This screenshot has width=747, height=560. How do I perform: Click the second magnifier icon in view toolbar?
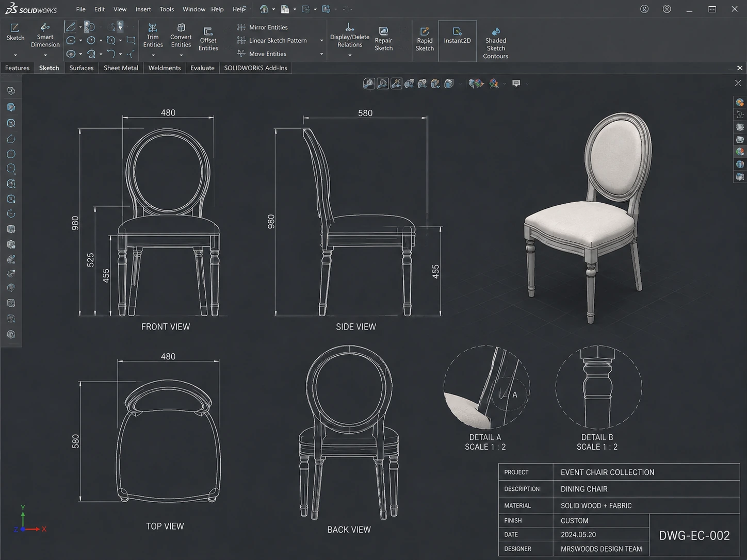tap(382, 84)
